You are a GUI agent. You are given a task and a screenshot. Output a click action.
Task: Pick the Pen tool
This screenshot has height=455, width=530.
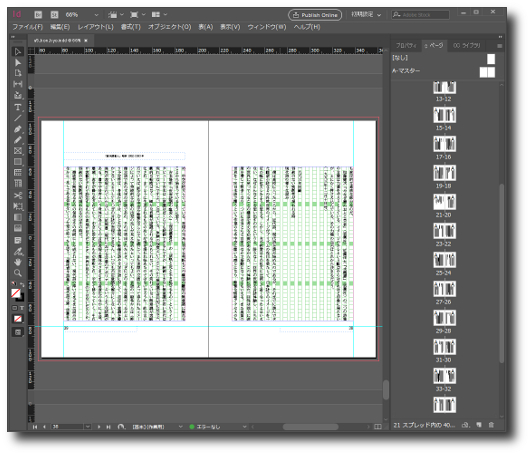pos(18,129)
